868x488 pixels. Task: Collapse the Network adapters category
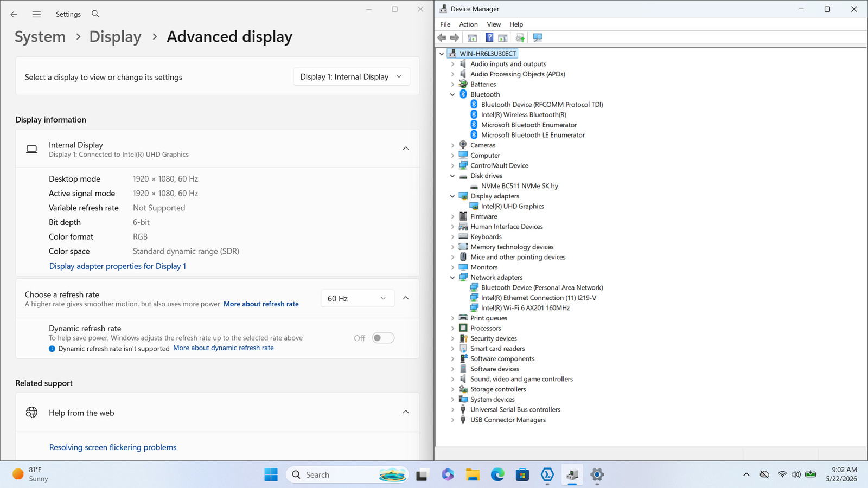(452, 278)
